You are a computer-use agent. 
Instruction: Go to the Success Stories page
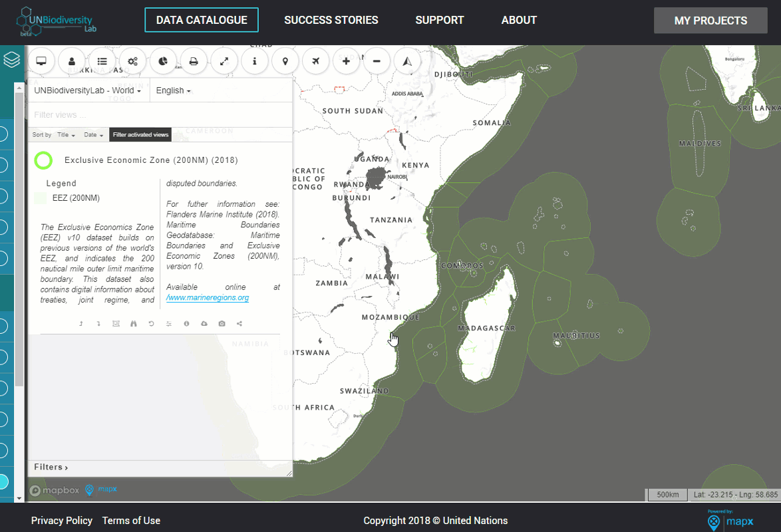(x=331, y=21)
